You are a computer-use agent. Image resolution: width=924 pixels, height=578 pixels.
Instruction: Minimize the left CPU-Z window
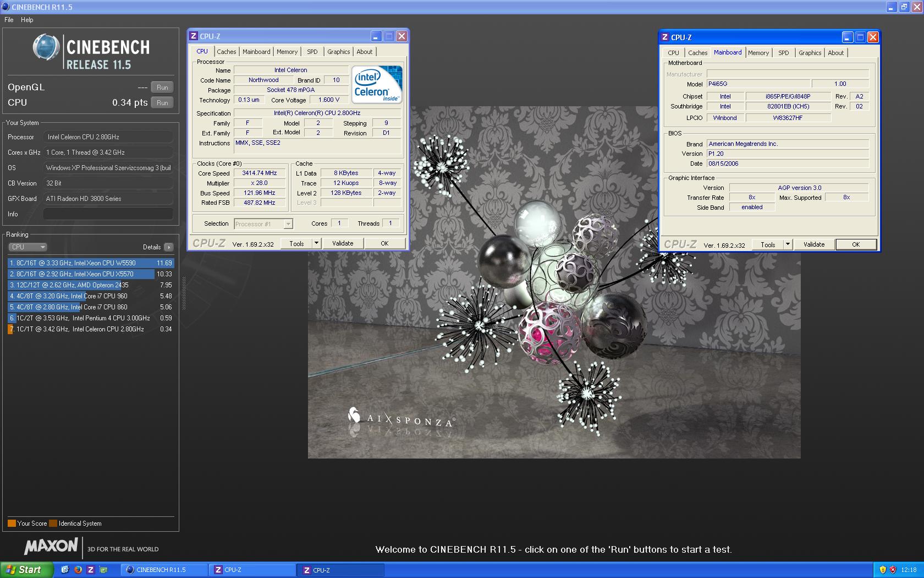pos(376,36)
